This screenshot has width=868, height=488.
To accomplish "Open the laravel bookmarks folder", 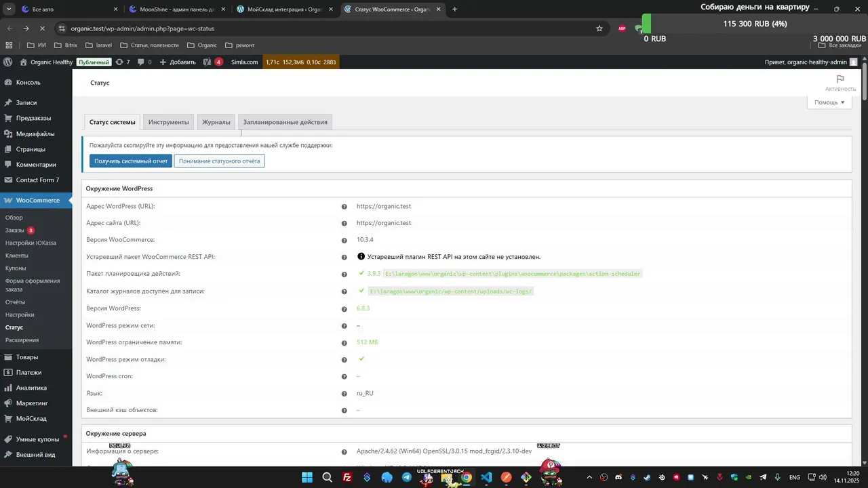I will [x=98, y=45].
